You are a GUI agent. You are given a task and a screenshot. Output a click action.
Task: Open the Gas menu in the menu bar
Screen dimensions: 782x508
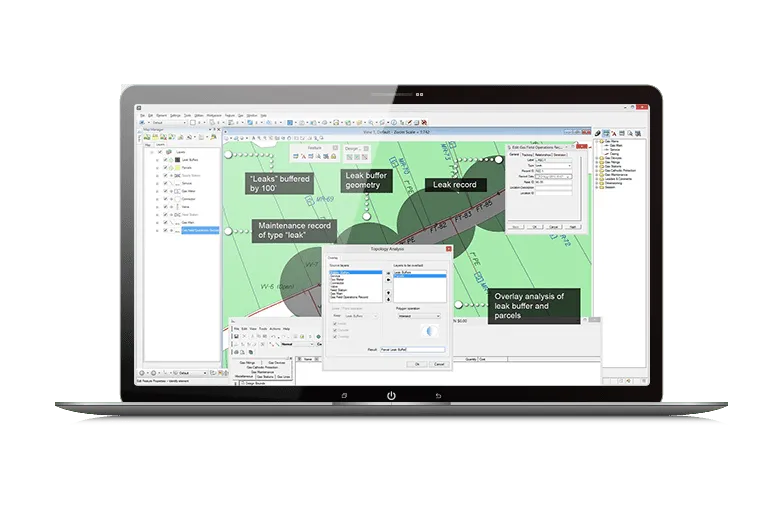pyautogui.click(x=240, y=116)
